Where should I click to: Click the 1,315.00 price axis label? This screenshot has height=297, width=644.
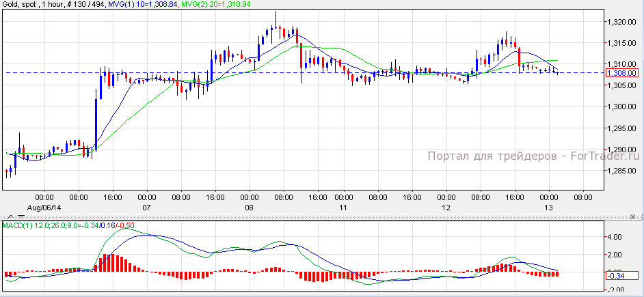[621, 43]
